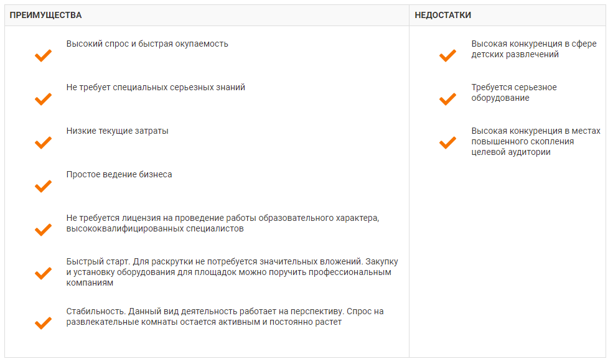The image size is (613, 364).
Task: Click checkmark next to 'Простое ведение бизнеса'
Action: pos(43,187)
